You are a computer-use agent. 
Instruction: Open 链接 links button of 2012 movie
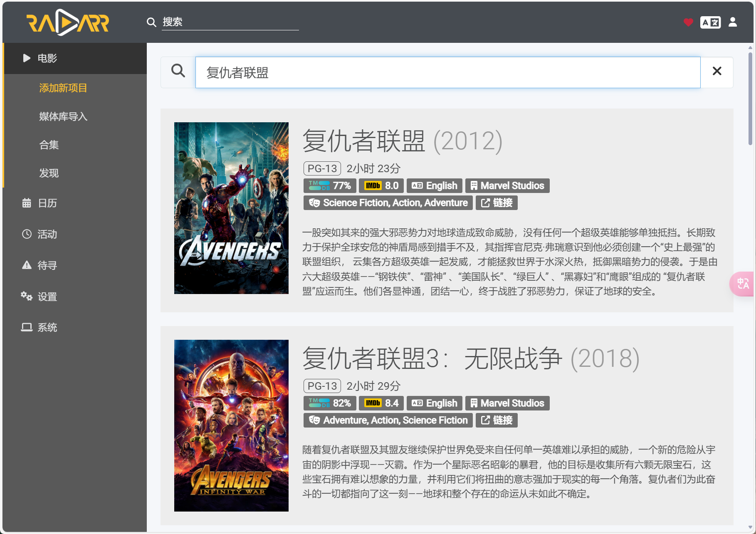click(497, 203)
